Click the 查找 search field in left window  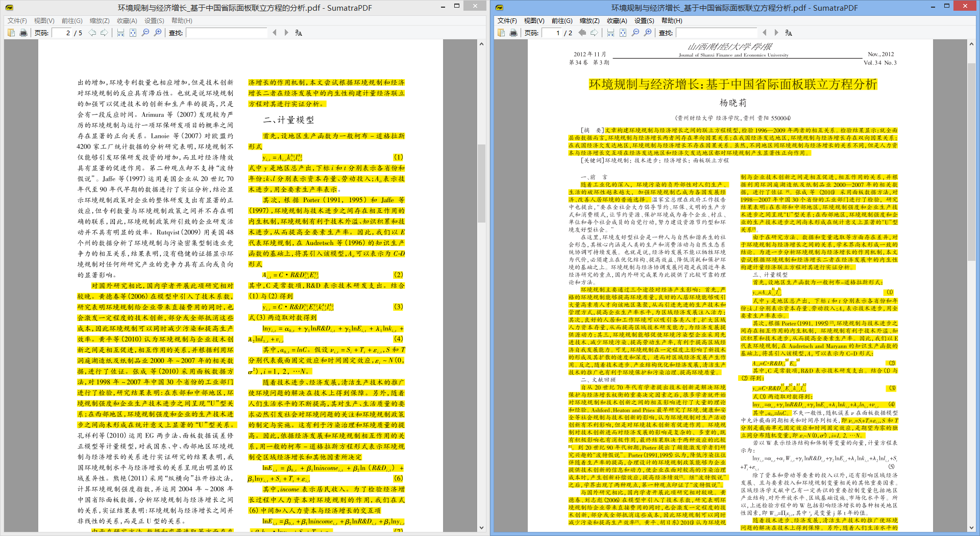(x=227, y=33)
